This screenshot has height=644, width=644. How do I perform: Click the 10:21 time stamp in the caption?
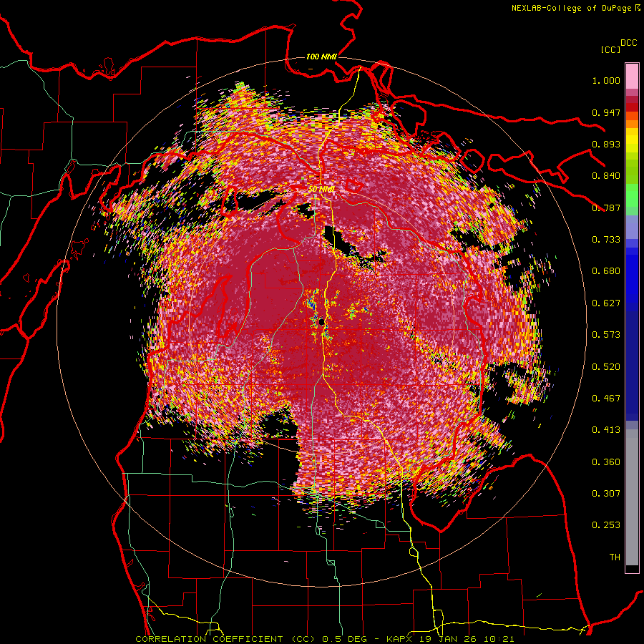499,639
